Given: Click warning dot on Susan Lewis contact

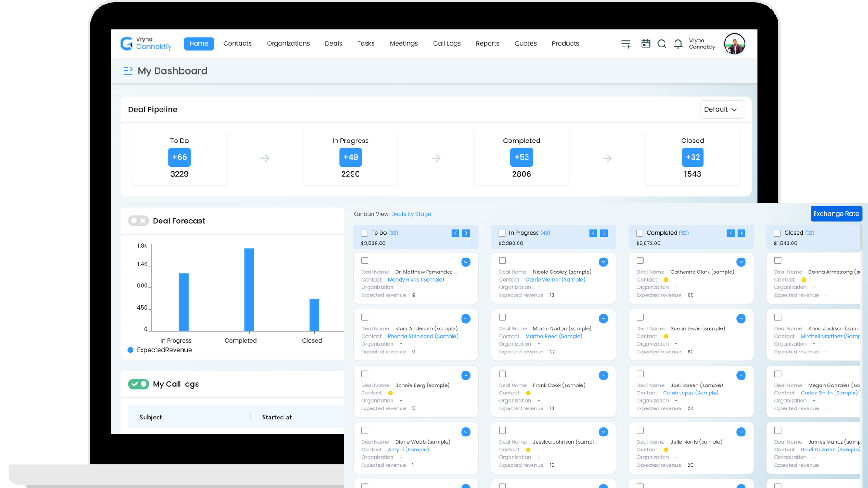Looking at the screenshot, I should click(666, 337).
